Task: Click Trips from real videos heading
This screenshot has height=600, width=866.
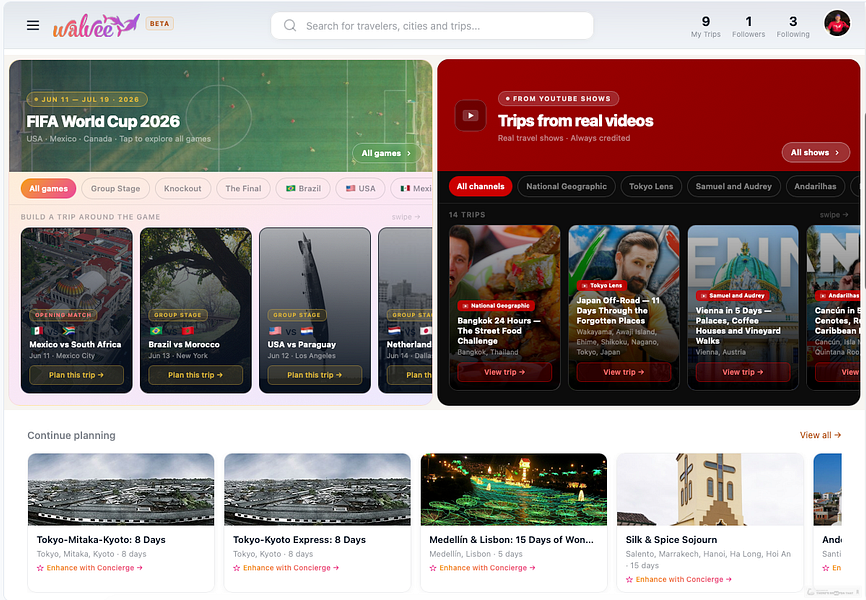Action: point(575,120)
